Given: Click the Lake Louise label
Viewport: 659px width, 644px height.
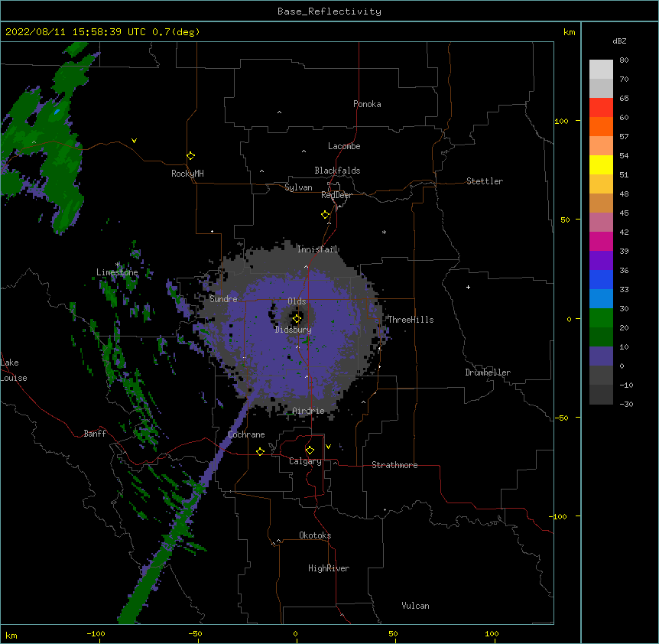Looking at the screenshot, I should (x=14, y=370).
